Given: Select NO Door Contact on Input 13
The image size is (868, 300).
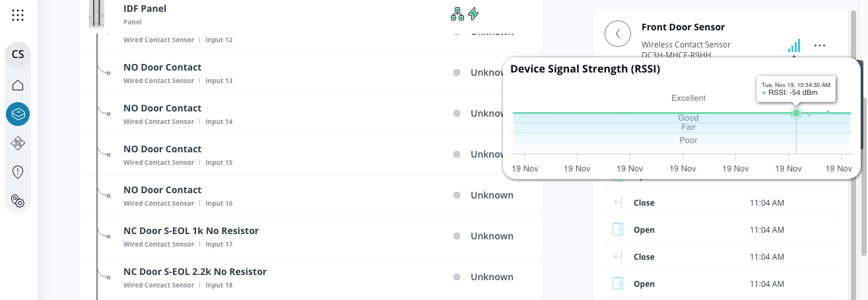Looking at the screenshot, I should tap(162, 67).
